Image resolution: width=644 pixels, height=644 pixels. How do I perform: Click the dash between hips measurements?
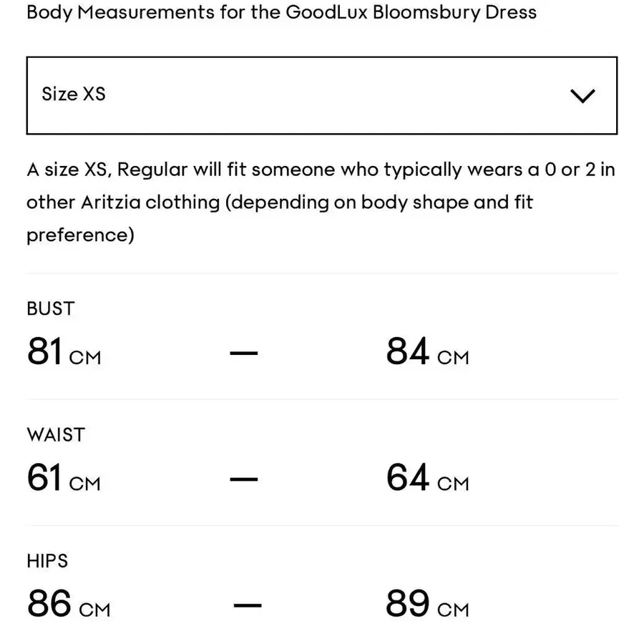point(248,605)
